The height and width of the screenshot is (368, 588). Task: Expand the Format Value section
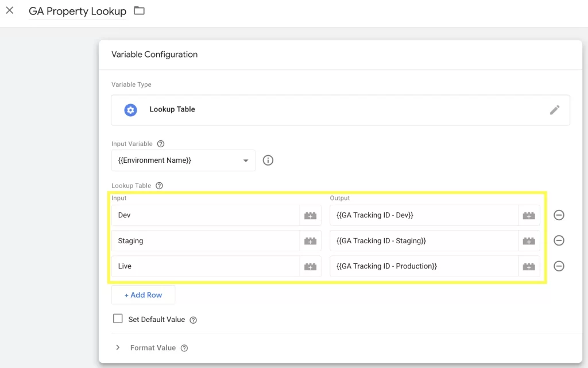tap(118, 348)
